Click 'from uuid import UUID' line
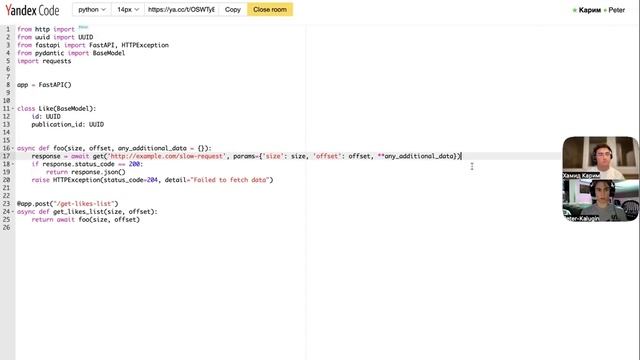Screen dimensions: 640x360 [x=55, y=37]
